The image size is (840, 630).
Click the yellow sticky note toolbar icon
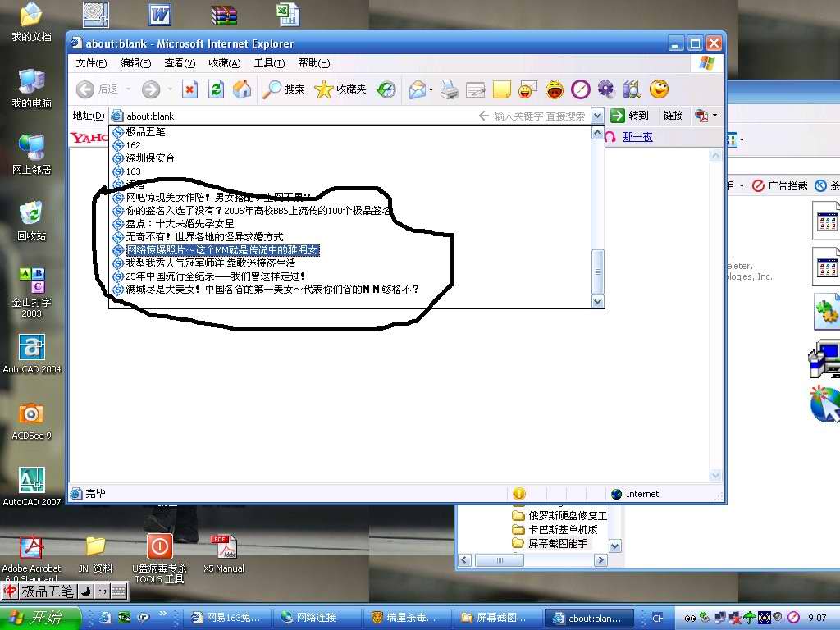point(501,89)
